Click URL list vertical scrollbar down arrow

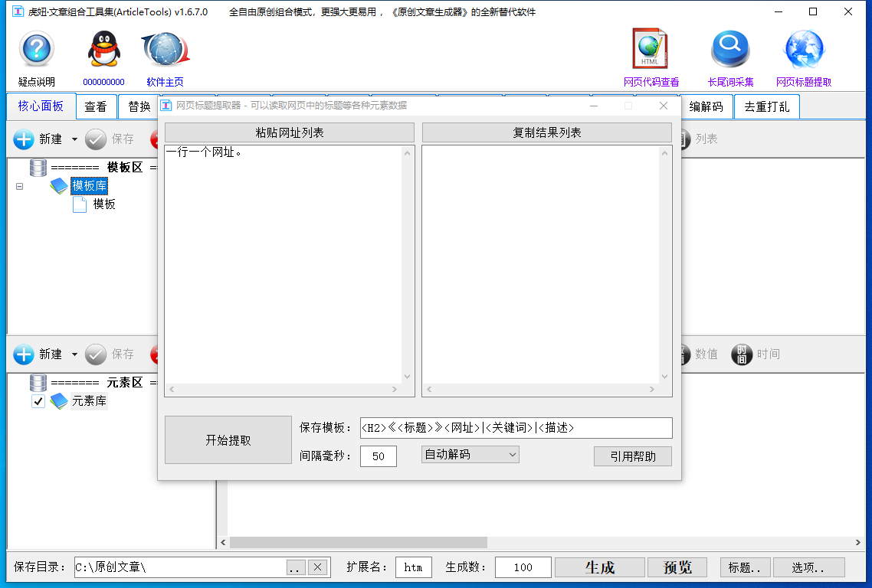[x=408, y=377]
